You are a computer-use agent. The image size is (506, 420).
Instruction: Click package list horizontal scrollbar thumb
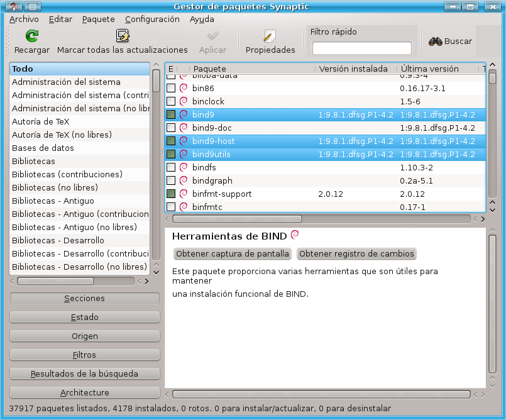point(237,219)
